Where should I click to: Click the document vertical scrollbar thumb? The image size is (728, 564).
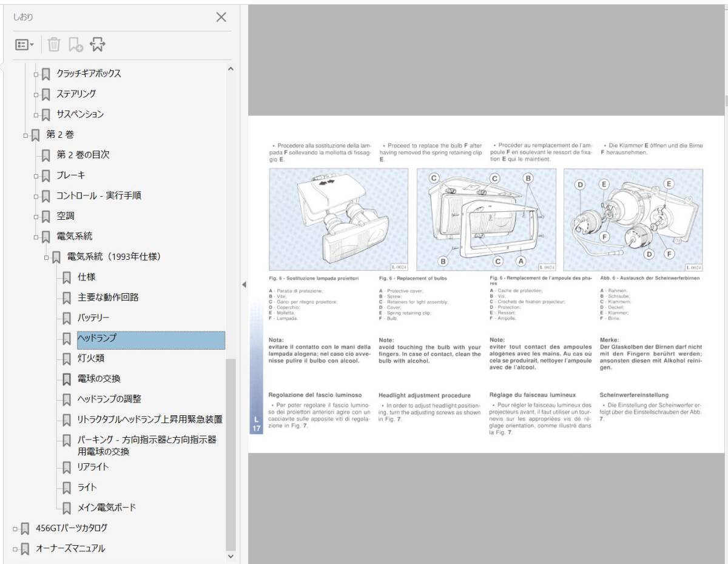726,100
